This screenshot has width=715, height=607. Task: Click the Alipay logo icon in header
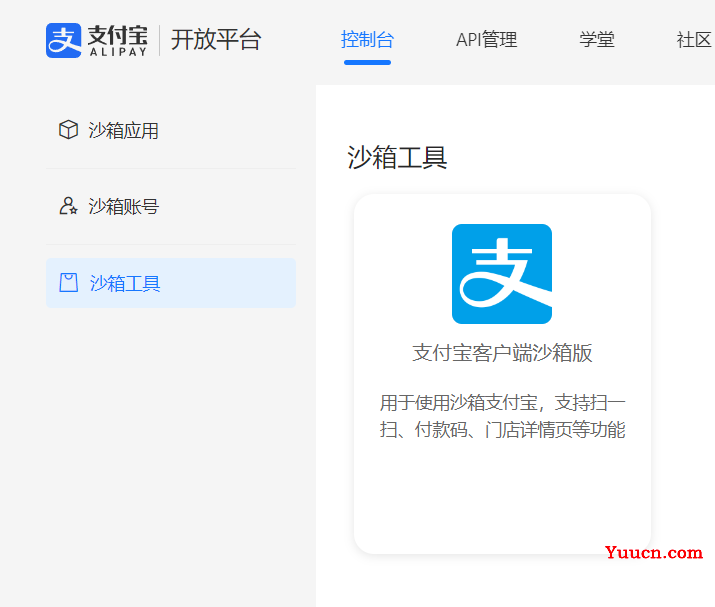[63, 41]
